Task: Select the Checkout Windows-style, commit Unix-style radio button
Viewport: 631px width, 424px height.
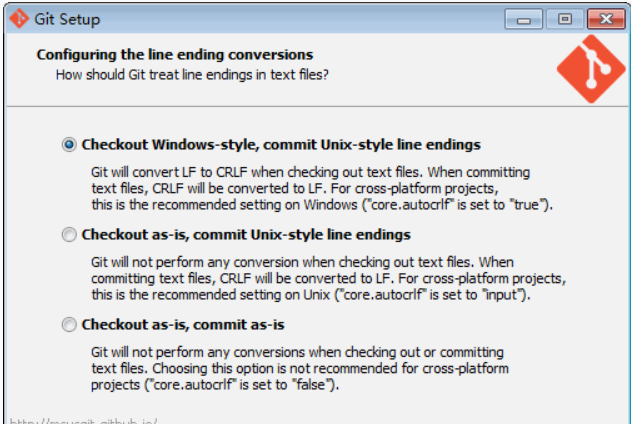Action: click(x=69, y=144)
